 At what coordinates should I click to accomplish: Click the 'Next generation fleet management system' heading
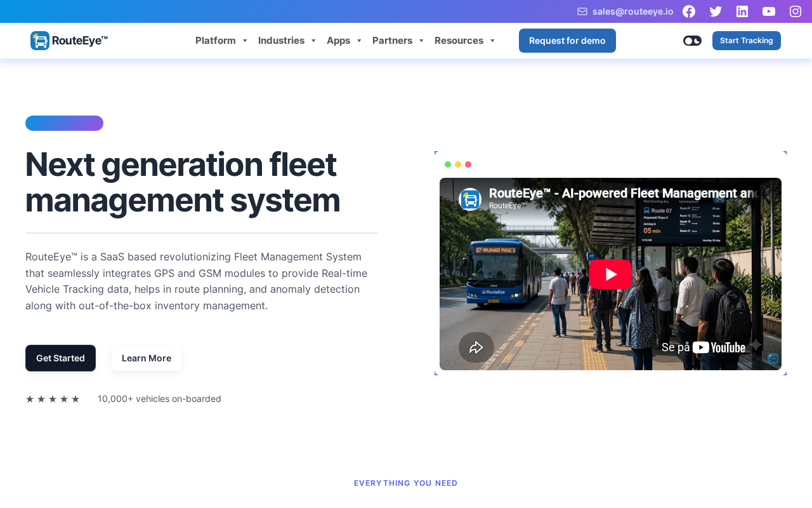[183, 182]
